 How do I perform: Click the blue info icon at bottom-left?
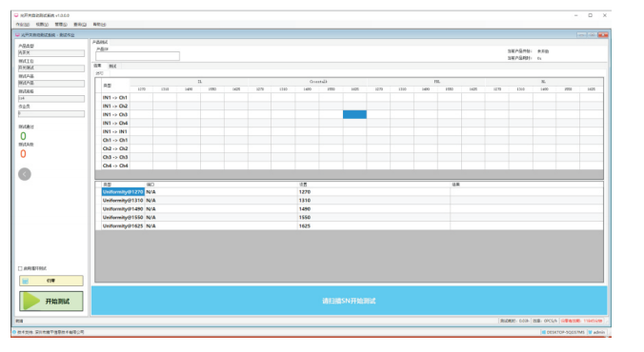tap(14, 332)
